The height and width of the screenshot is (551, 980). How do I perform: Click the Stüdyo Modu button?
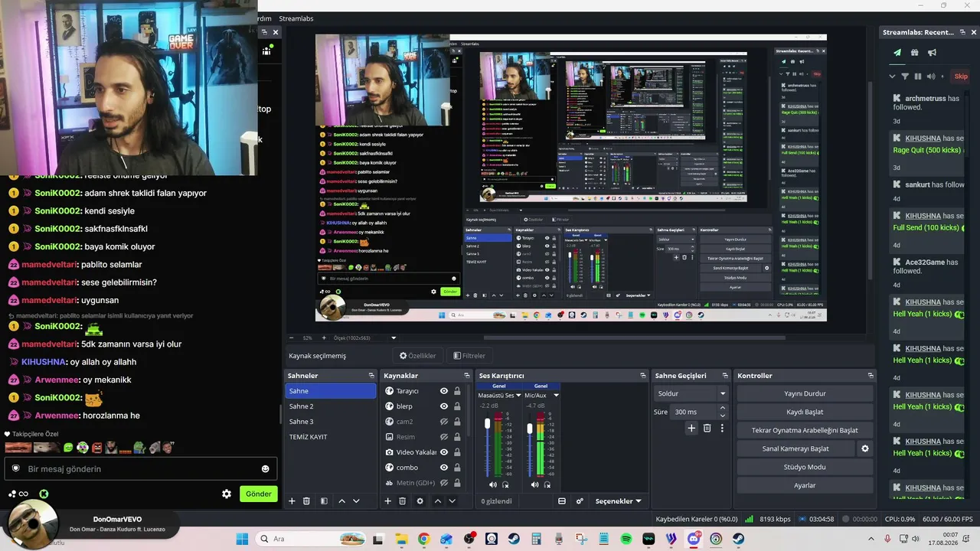tap(805, 467)
